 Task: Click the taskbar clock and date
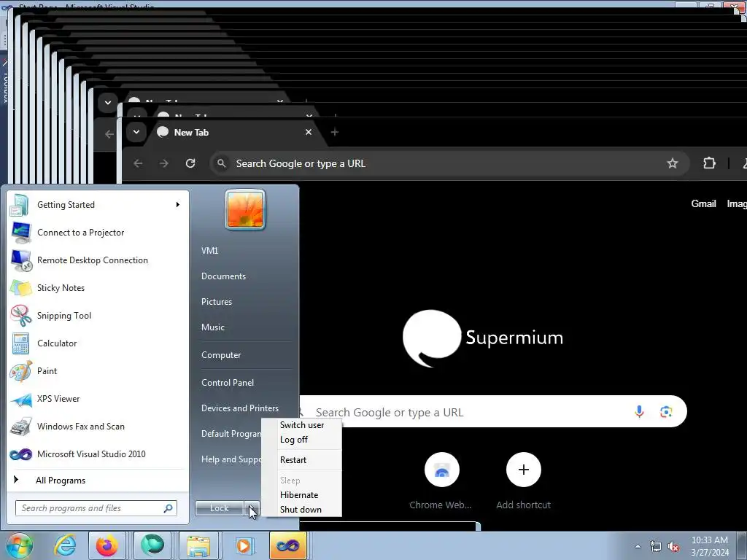click(x=710, y=546)
